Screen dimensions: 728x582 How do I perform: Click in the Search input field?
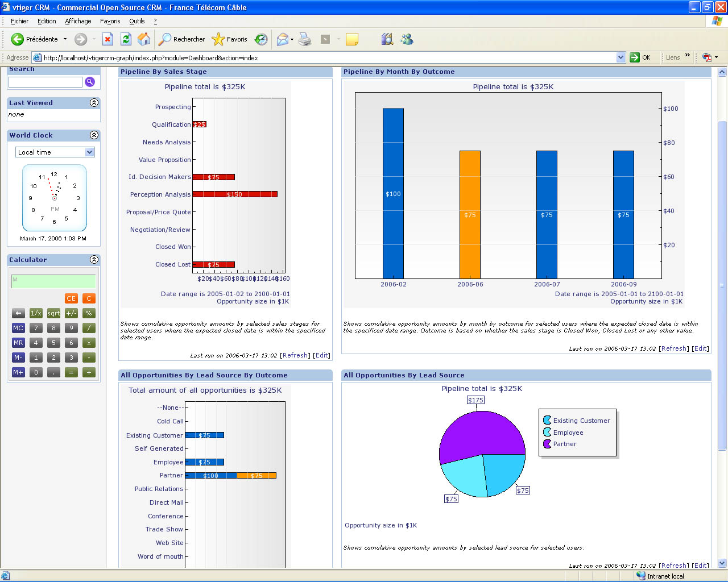(45, 82)
